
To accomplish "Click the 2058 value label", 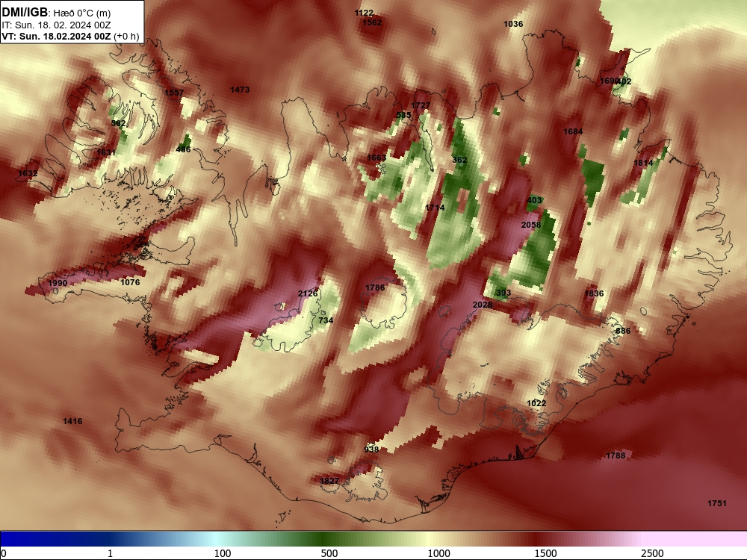I will pyautogui.click(x=531, y=225).
